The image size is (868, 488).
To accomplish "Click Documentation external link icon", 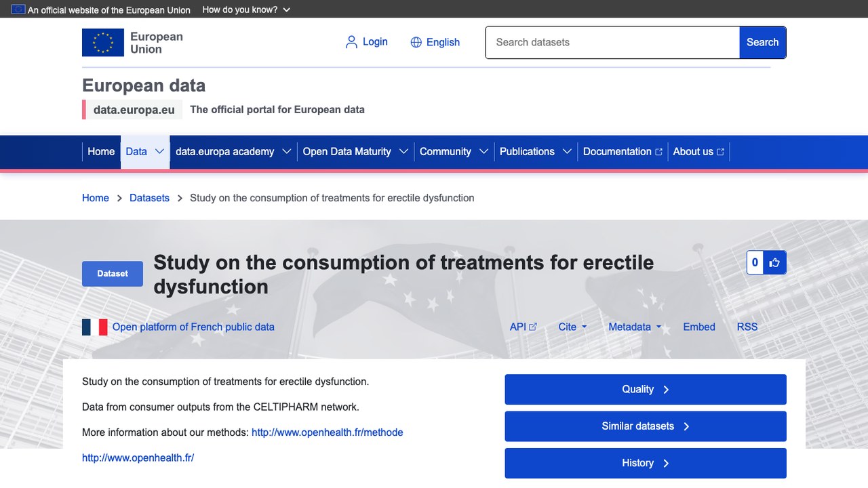I will (x=658, y=152).
